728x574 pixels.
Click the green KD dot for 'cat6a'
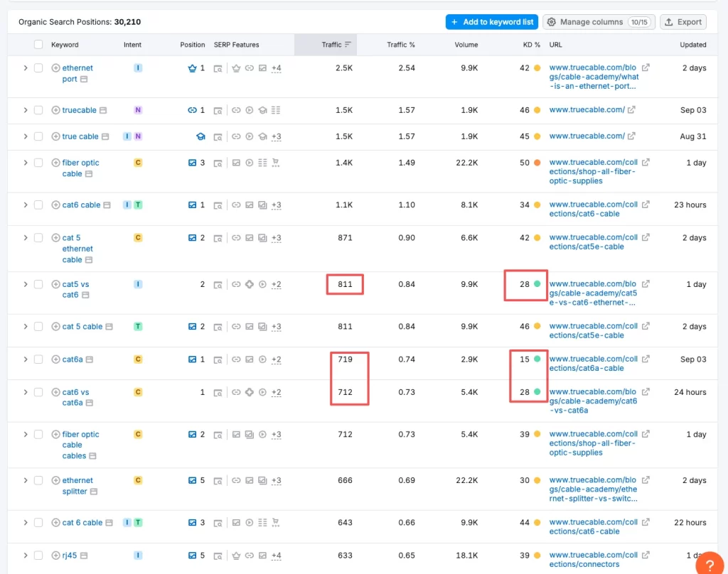click(537, 359)
